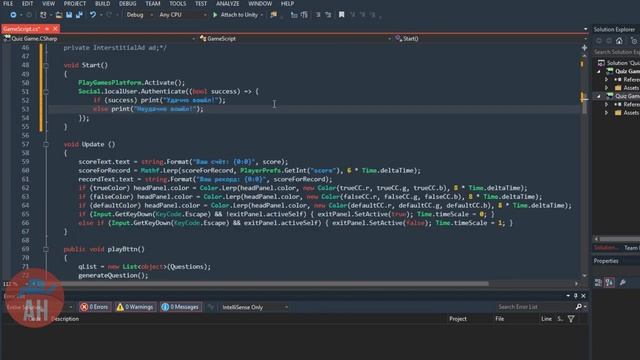This screenshot has width=640, height=360.
Task: Click the Save All toolbar icon
Action: (x=79, y=15)
